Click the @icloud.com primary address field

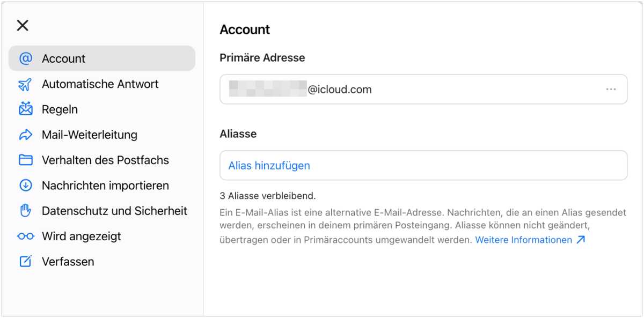point(423,89)
